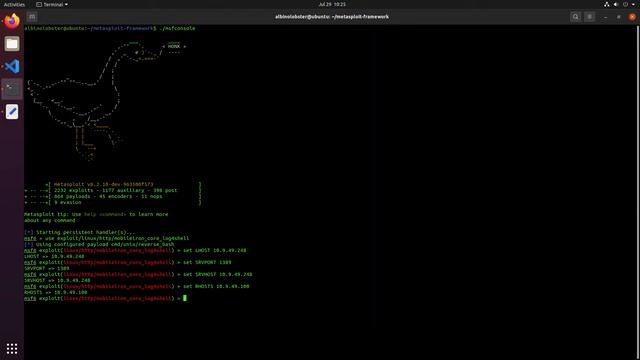The image size is (640, 360).
Task: Open the clock and calendar panel
Action: (x=332, y=4)
